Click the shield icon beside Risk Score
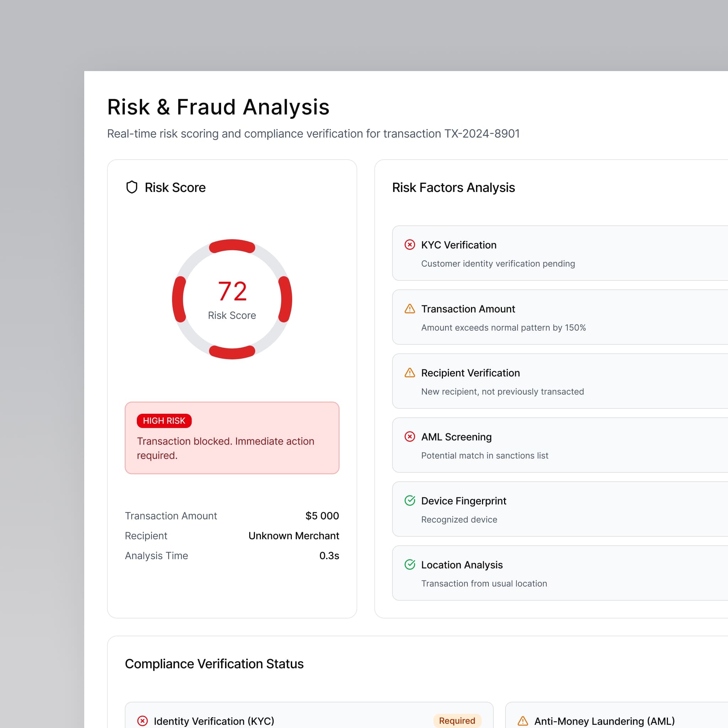Image resolution: width=728 pixels, height=728 pixels. (132, 187)
